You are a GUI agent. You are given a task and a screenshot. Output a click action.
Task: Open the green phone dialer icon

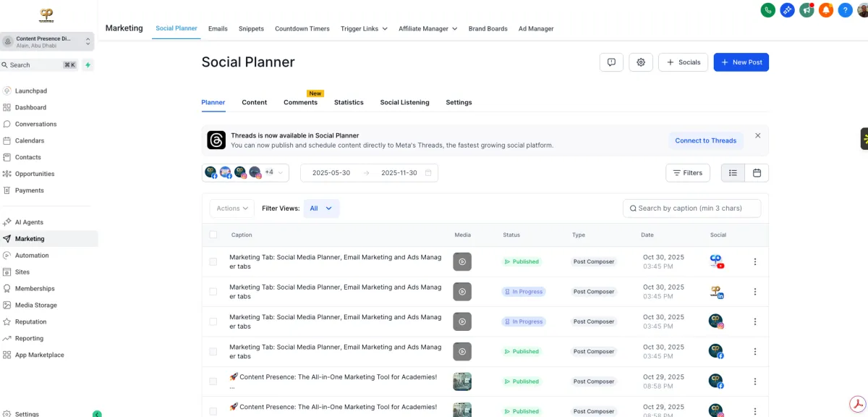point(768,10)
